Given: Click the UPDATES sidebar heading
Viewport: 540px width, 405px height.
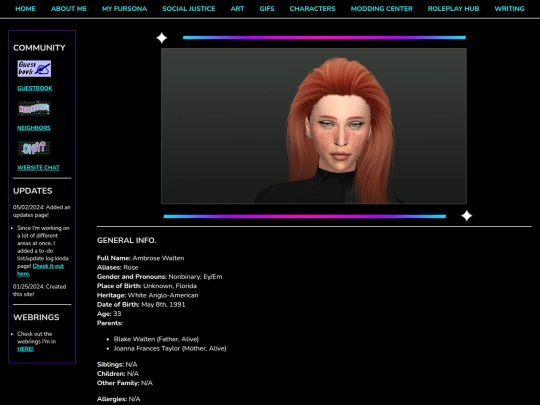Looking at the screenshot, I should [33, 191].
